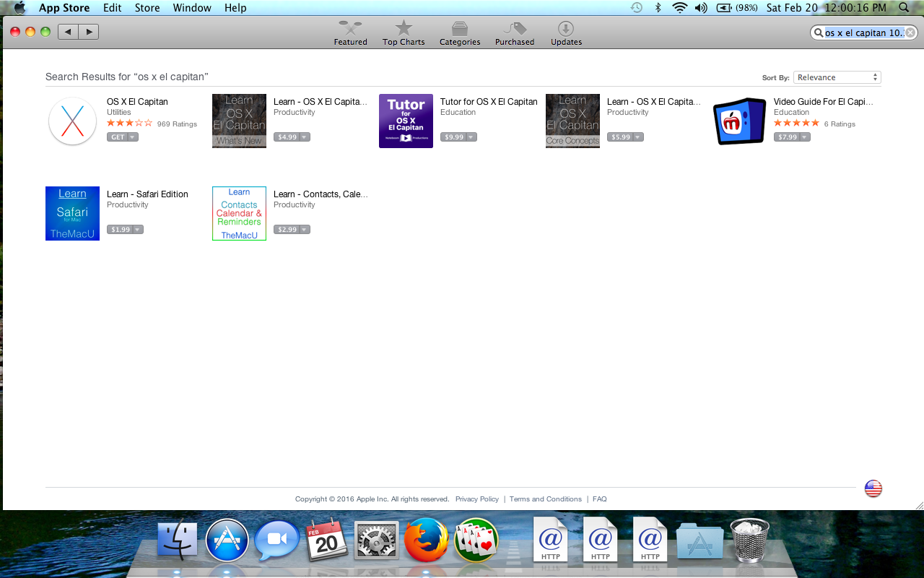Buy the app priced at $5.99

tap(621, 137)
